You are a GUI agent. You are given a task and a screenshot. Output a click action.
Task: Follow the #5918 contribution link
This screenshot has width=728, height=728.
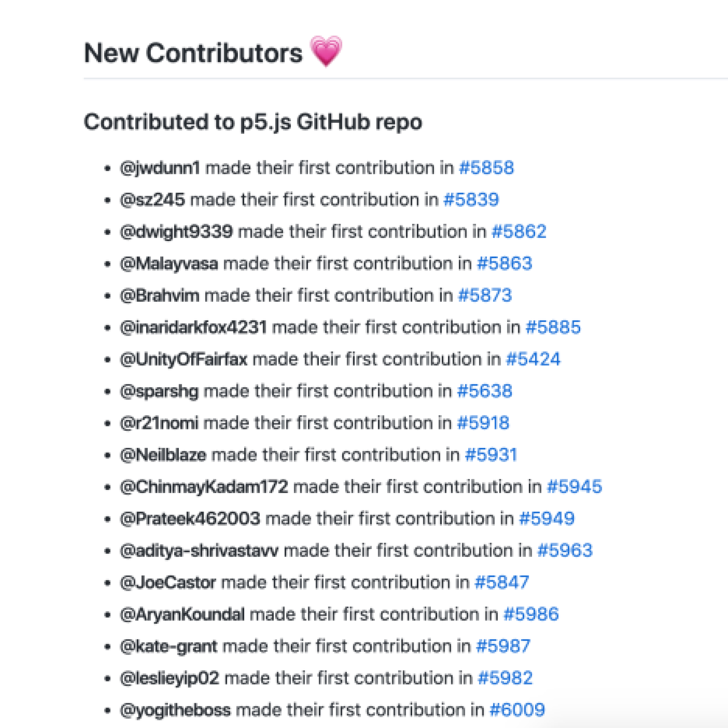point(483,423)
